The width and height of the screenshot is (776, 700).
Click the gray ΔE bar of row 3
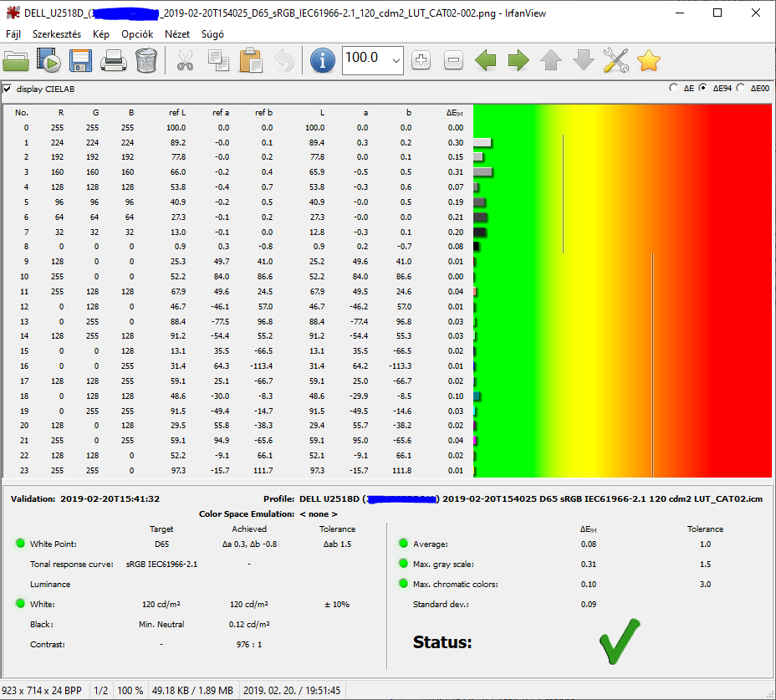483,172
